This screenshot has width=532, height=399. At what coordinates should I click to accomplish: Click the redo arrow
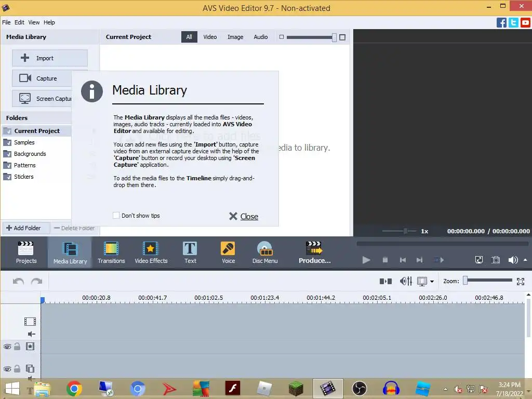pyautogui.click(x=37, y=281)
